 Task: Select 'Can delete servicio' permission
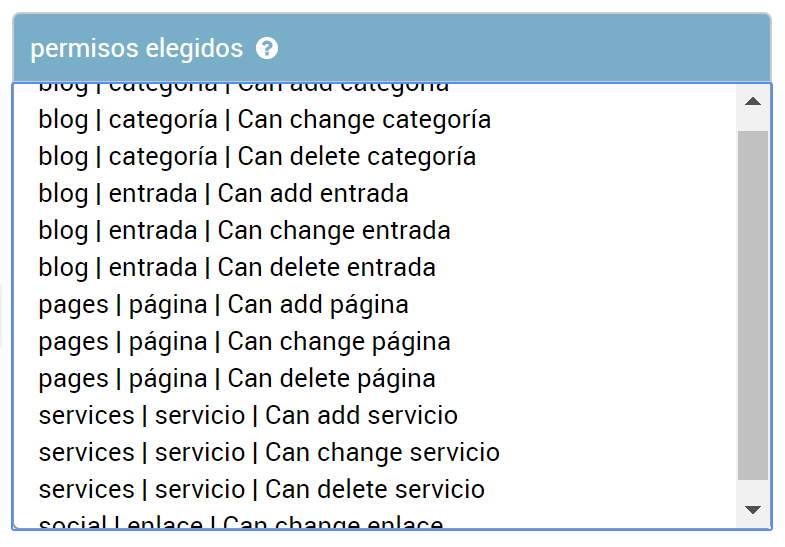(374, 490)
